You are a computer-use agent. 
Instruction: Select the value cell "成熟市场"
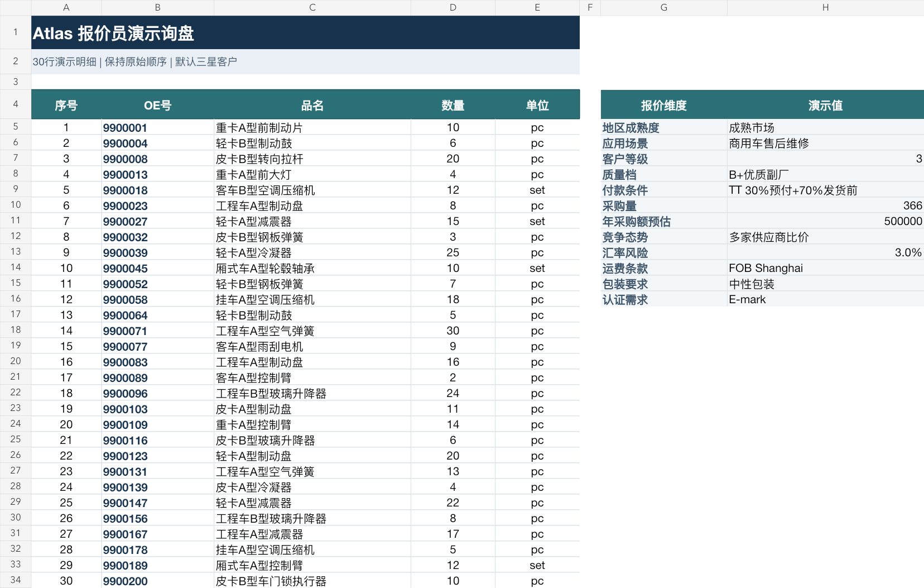(x=826, y=127)
